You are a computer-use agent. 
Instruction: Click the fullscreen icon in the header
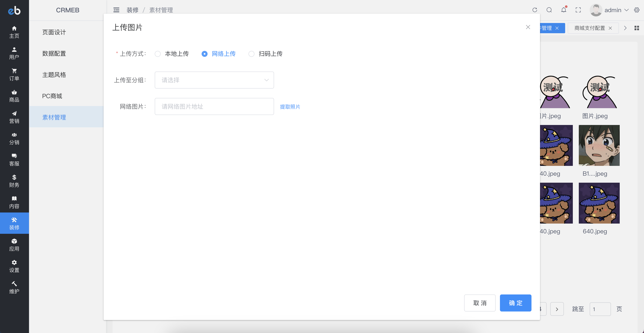tap(578, 10)
